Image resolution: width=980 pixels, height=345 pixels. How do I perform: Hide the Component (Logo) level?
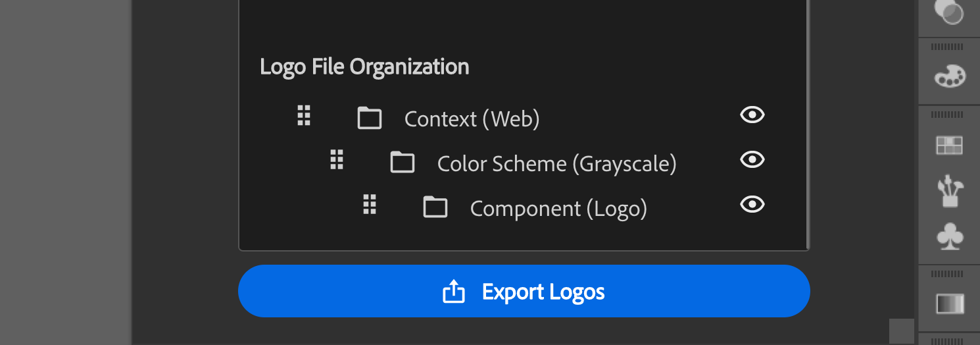(x=752, y=205)
